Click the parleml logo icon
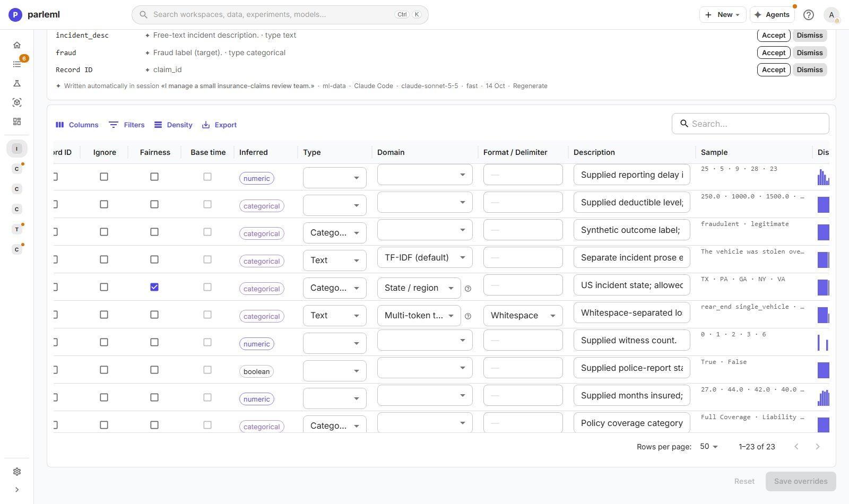The height and width of the screenshot is (504, 849). [x=15, y=15]
